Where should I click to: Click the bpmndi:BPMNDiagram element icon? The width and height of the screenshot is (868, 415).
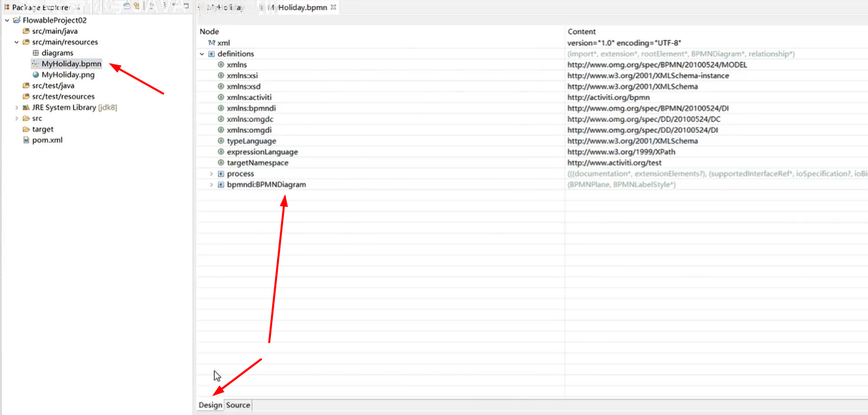point(221,185)
